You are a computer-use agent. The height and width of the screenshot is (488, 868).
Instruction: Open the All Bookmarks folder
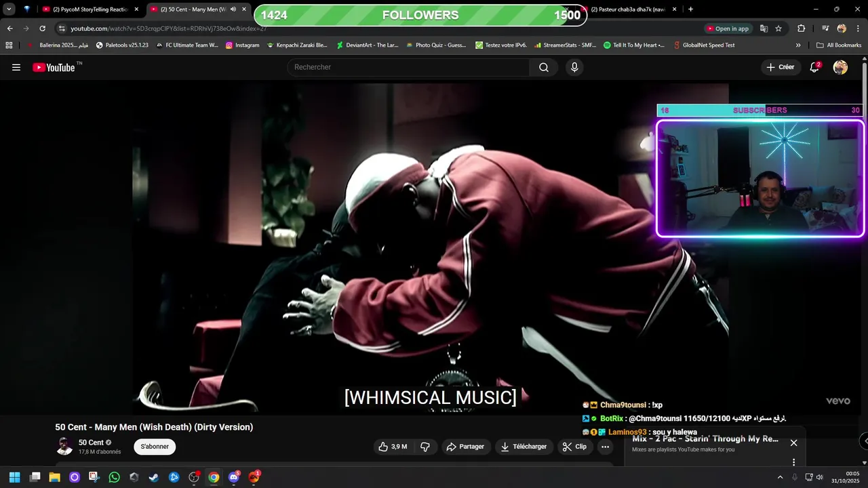839,45
